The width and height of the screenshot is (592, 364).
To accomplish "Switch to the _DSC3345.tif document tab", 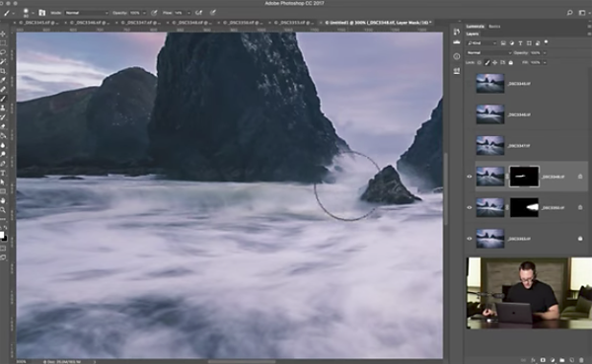I will (37, 23).
